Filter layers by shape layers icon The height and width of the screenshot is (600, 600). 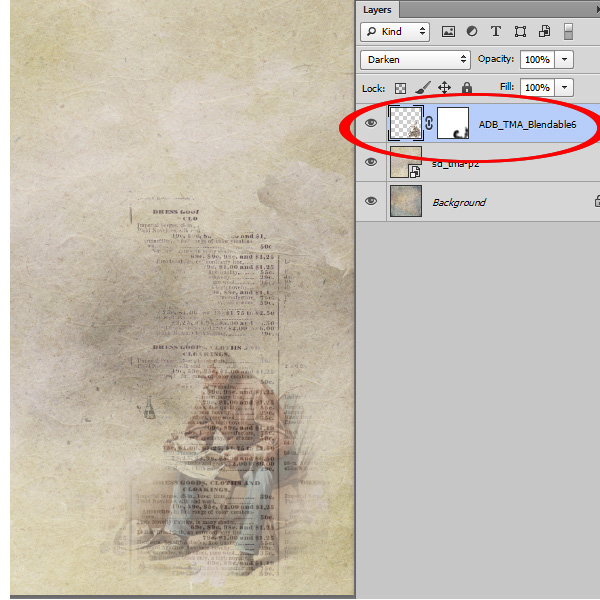(520, 31)
